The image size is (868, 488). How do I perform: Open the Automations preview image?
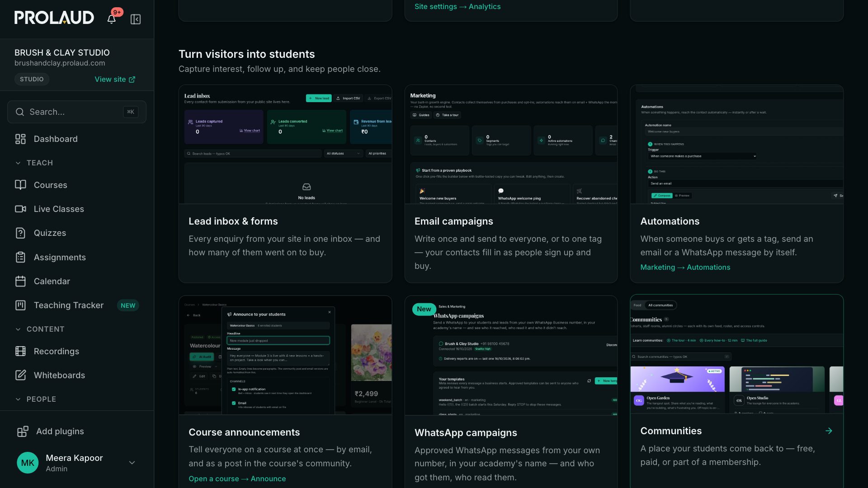(737, 144)
